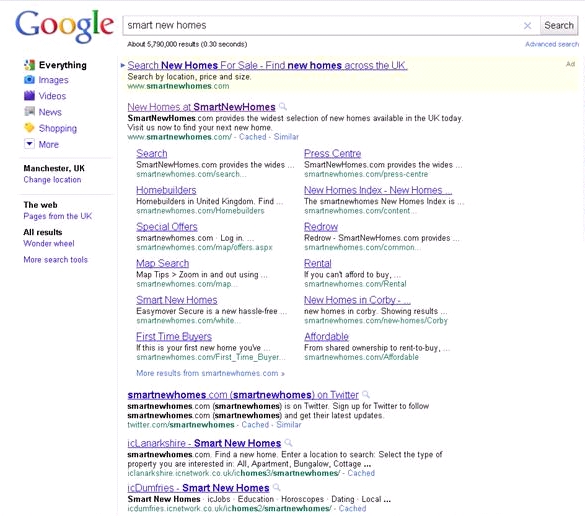Click the Everything icon in sidebar

point(29,65)
